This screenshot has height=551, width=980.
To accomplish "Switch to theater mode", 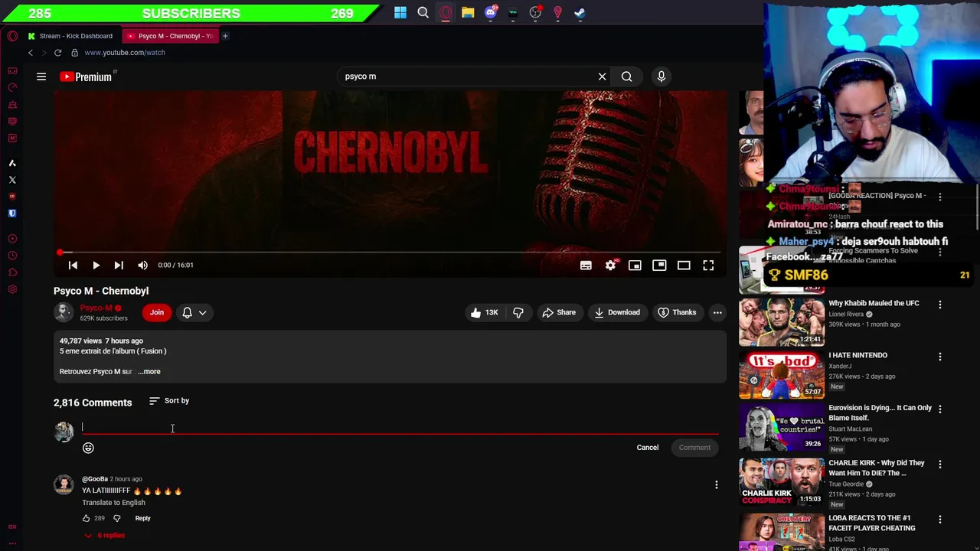I will click(x=684, y=265).
